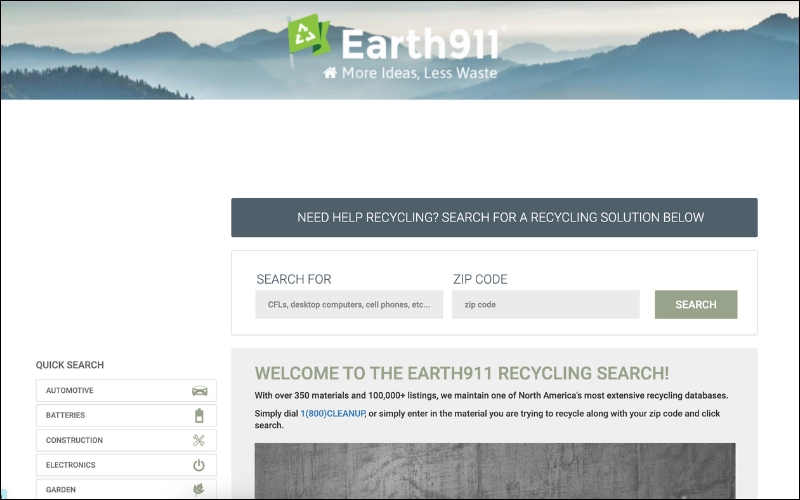The width and height of the screenshot is (800, 500).
Task: Click the home icon beside More Ideas
Action: pos(330,73)
